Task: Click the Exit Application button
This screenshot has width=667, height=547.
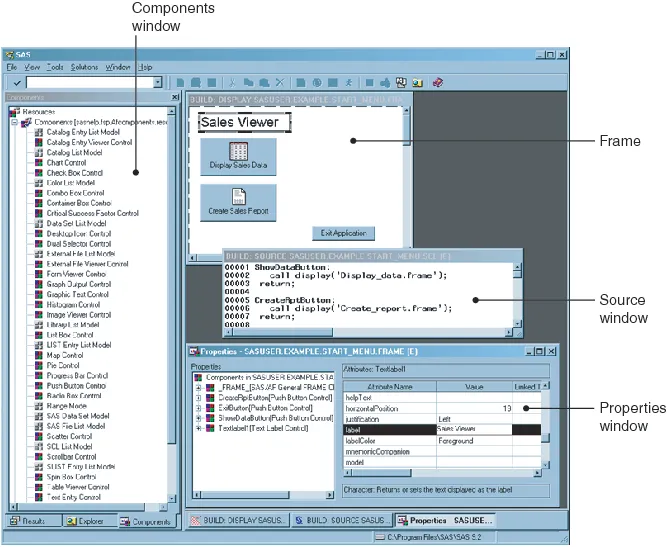Action: [x=344, y=233]
